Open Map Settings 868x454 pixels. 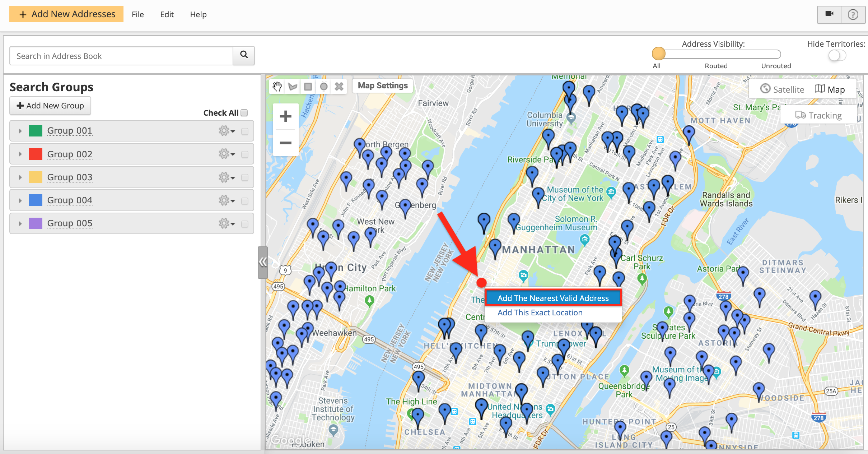[383, 85]
